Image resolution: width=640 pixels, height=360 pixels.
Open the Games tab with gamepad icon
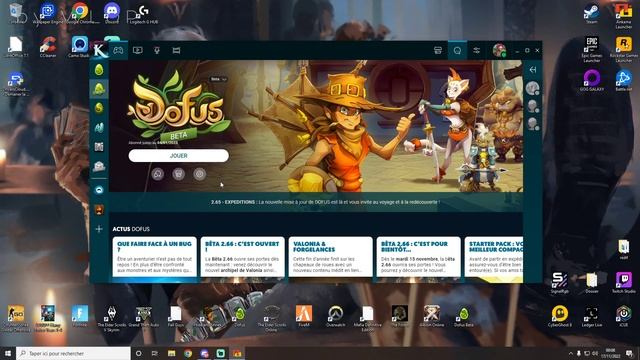coord(118,50)
